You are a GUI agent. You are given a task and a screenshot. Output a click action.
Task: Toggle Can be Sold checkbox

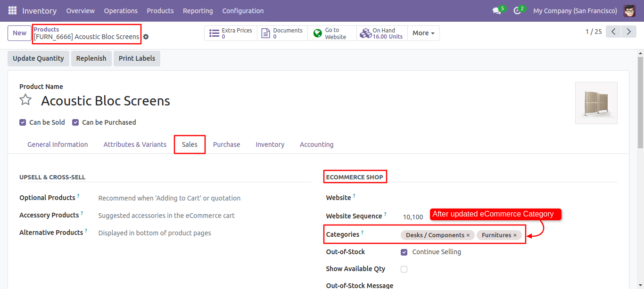pos(23,122)
